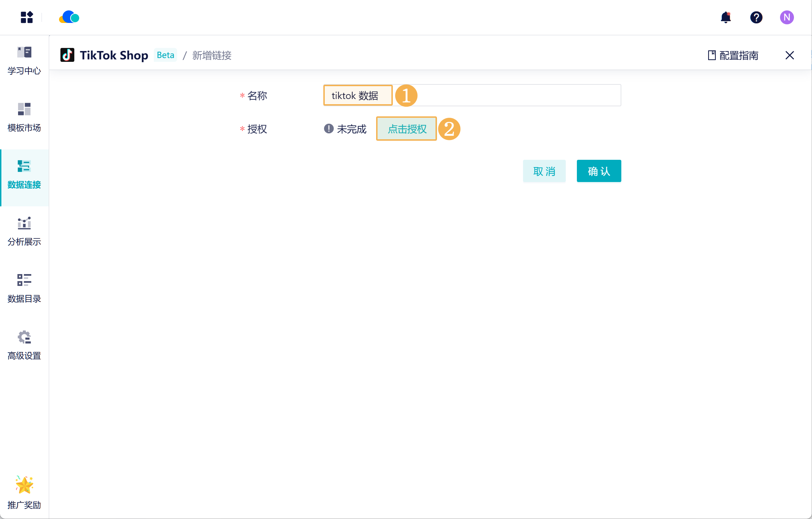Screen dimensions: 812x519
Task: Click the TikTok Shop logo icon
Action: point(67,55)
